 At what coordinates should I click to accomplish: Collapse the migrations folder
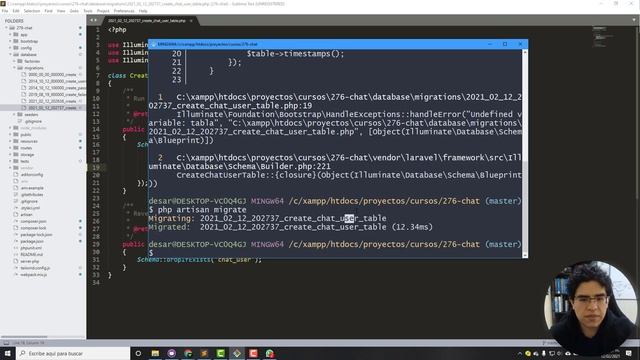(14, 68)
